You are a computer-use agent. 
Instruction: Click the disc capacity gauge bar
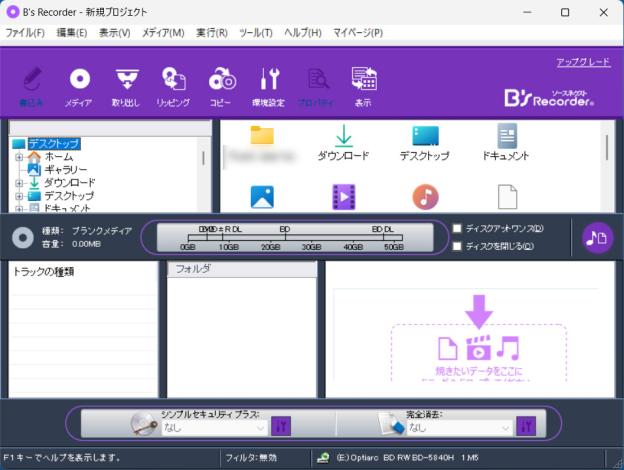pyautogui.click(x=295, y=238)
